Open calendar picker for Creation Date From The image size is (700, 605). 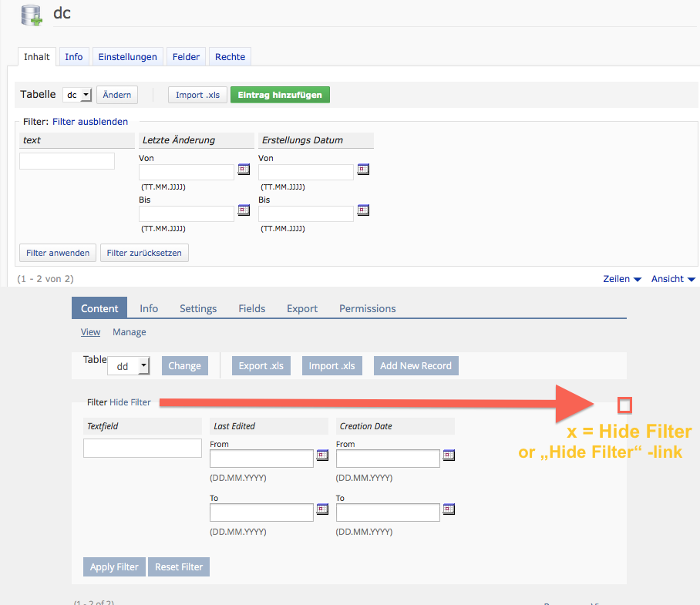click(449, 455)
